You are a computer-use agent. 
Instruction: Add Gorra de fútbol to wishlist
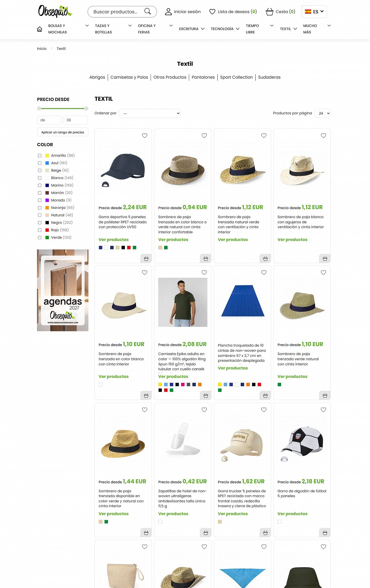[323, 410]
